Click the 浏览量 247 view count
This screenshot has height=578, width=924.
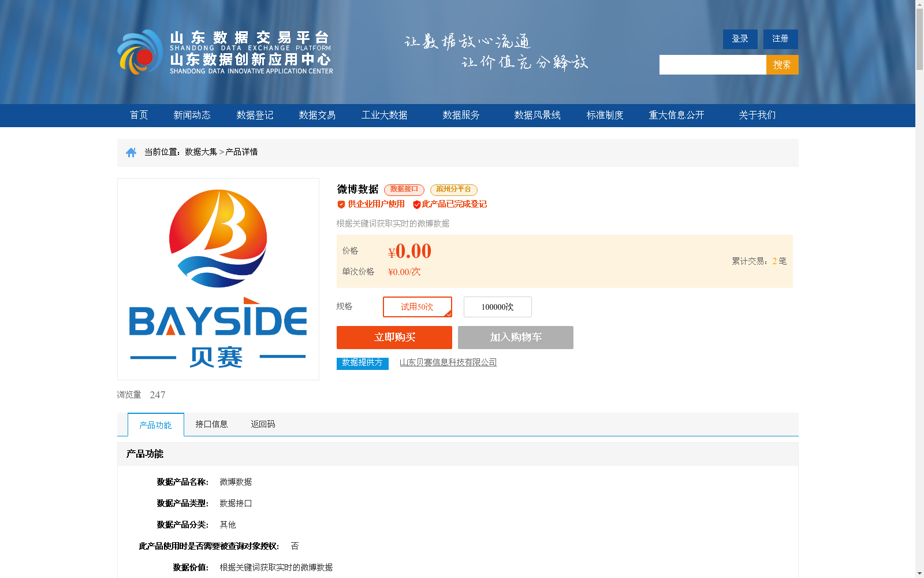point(141,395)
